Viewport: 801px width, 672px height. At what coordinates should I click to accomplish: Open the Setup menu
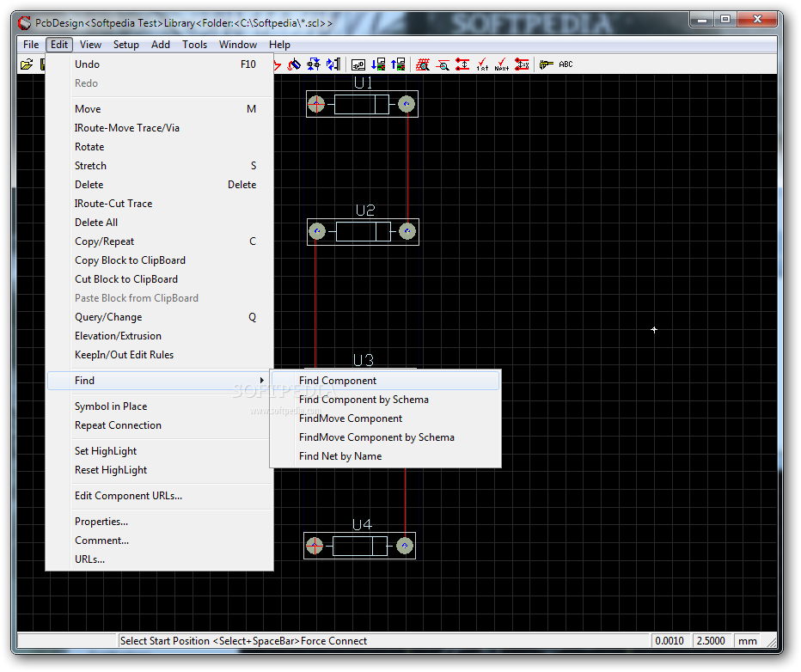coord(125,45)
